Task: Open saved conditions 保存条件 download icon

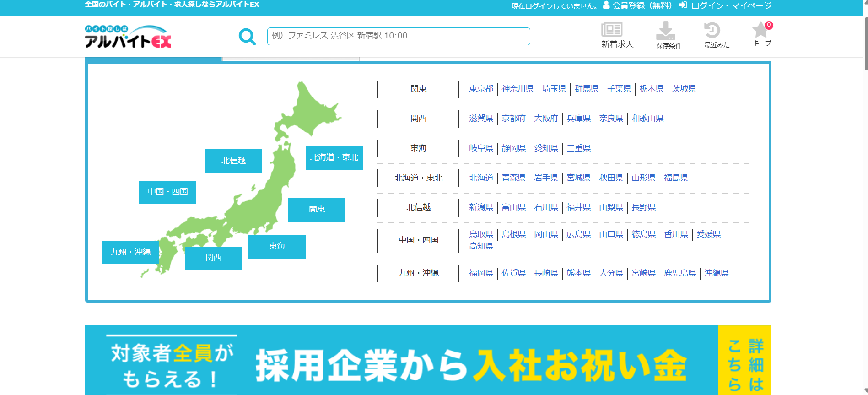Action: 666,30
